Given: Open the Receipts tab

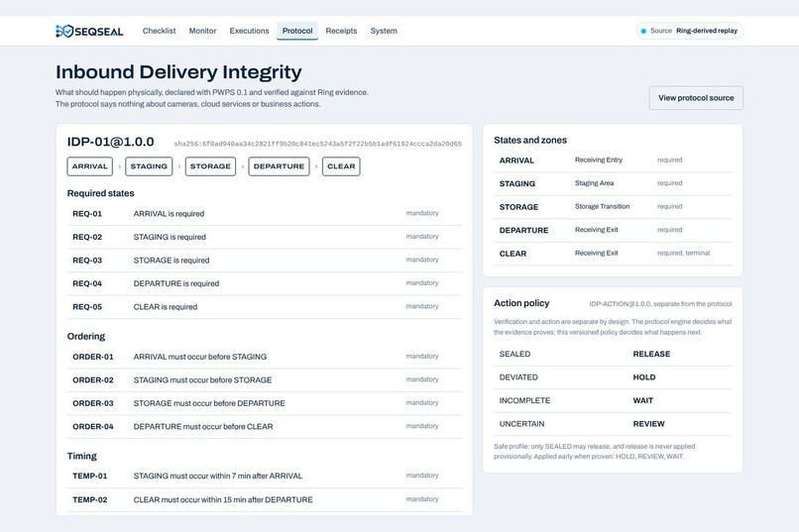Looking at the screenshot, I should (341, 31).
